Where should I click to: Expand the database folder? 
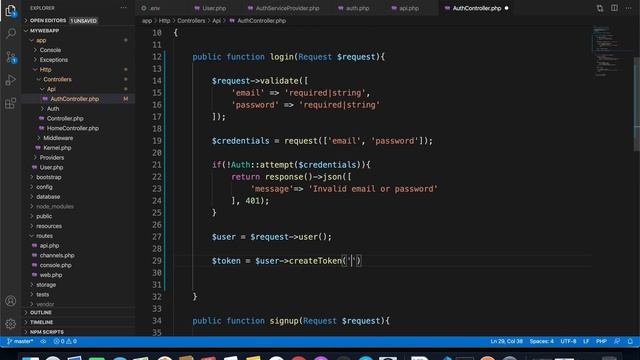pos(48,197)
